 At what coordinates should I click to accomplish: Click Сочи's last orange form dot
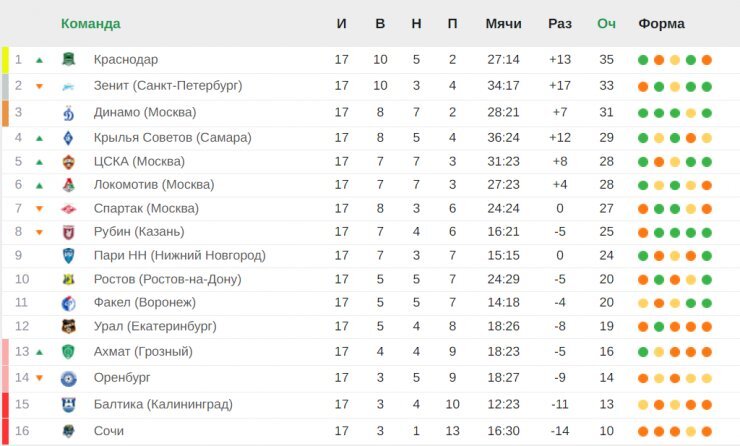pos(706,431)
